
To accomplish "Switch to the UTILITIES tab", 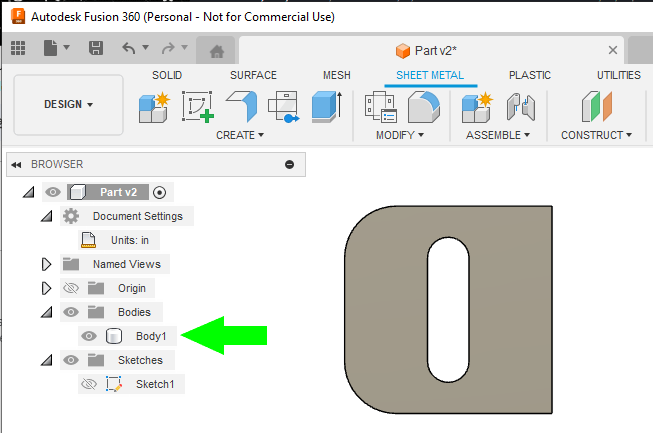I will click(x=619, y=75).
